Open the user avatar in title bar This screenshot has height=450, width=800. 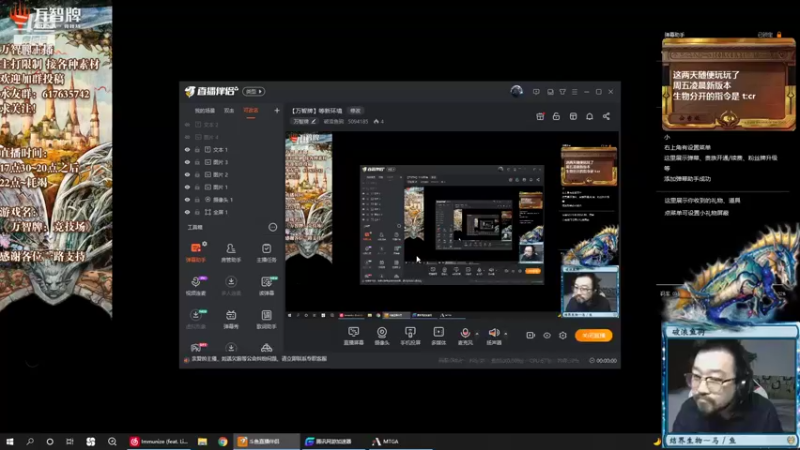tap(516, 91)
